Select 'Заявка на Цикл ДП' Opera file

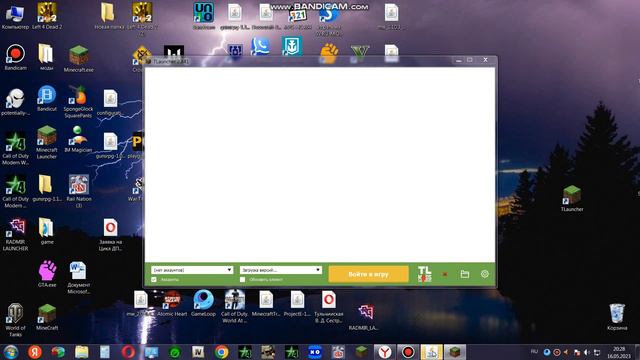[x=110, y=235]
